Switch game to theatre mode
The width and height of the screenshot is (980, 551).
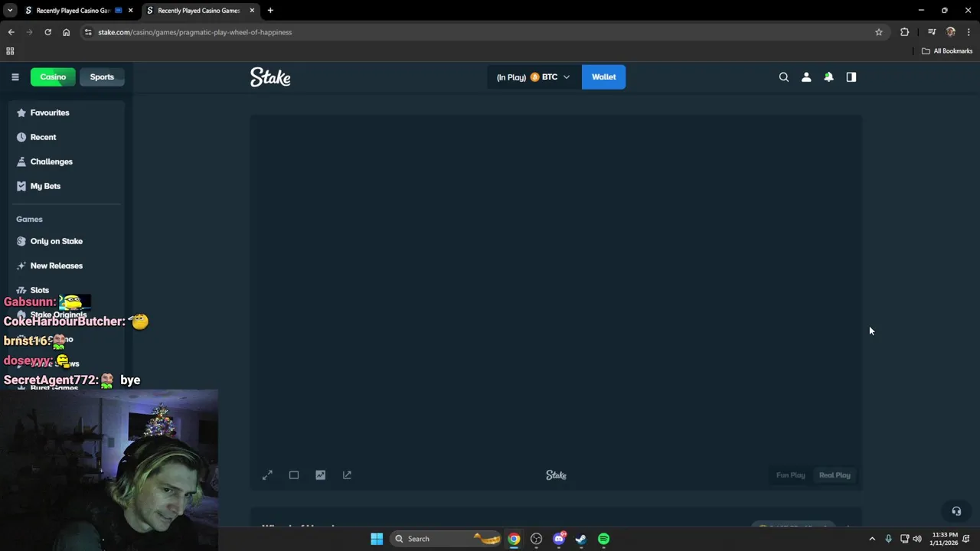(x=294, y=475)
